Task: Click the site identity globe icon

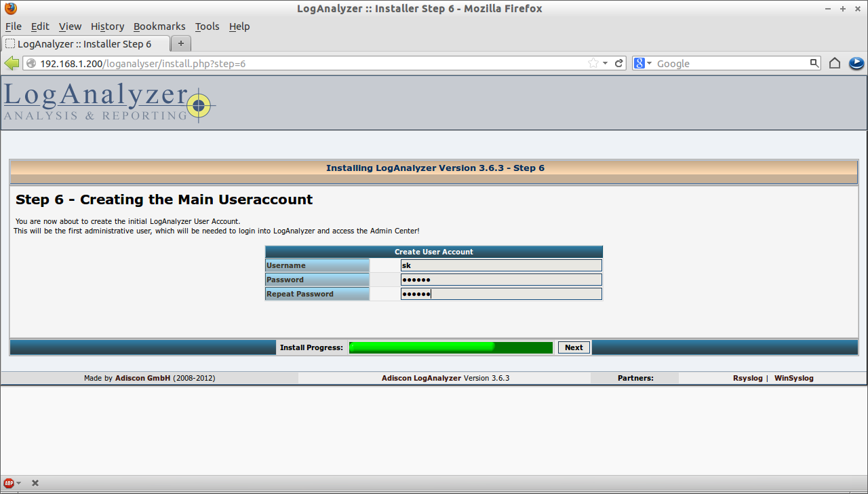Action: pos(31,63)
